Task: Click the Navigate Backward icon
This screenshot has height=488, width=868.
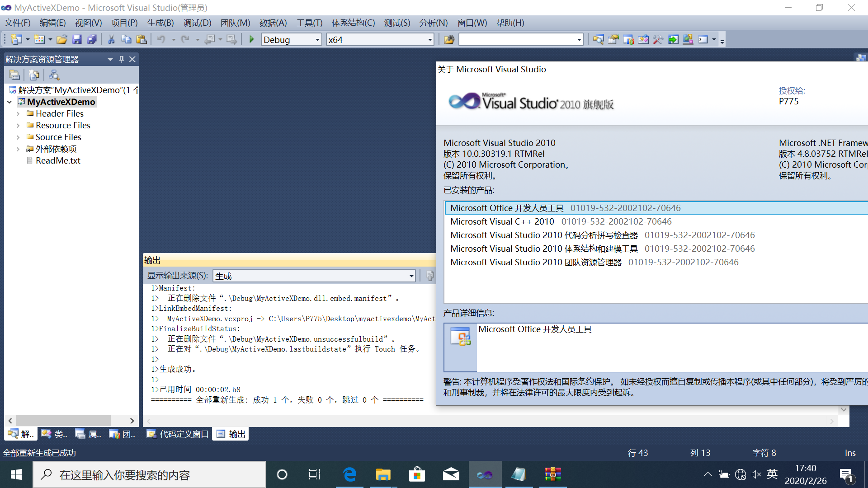Action: pyautogui.click(x=209, y=40)
